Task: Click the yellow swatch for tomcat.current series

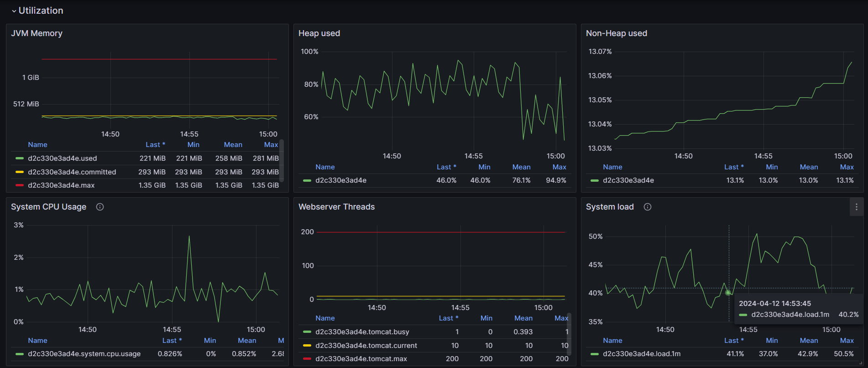Action: tap(307, 346)
